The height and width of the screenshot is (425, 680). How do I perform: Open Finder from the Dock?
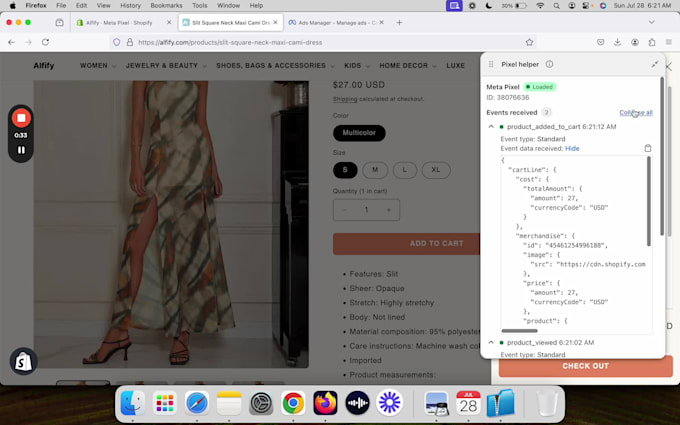click(x=133, y=403)
